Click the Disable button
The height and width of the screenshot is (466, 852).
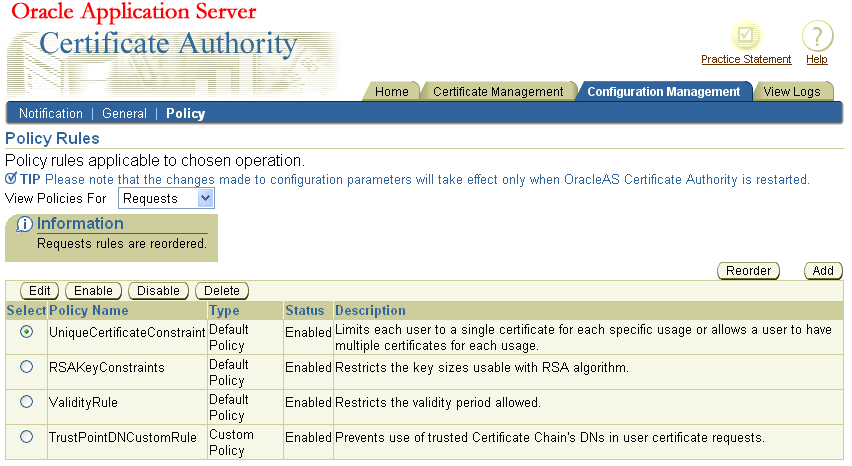click(158, 291)
